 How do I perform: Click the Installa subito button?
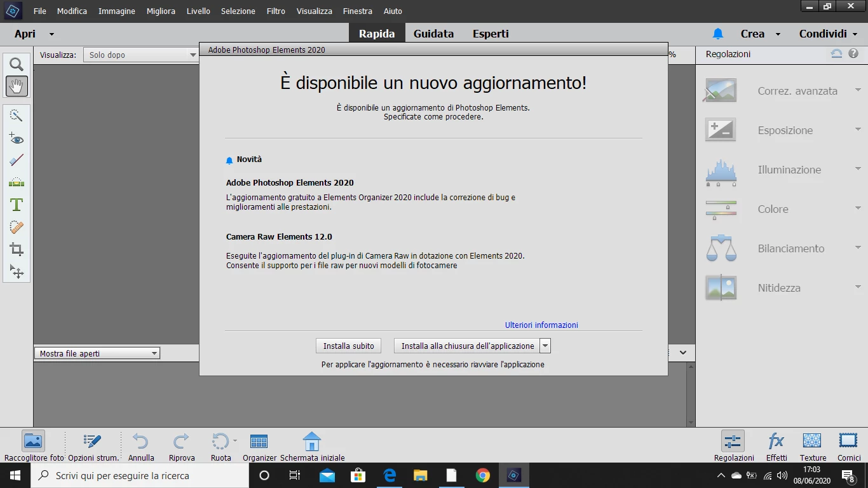pos(349,346)
